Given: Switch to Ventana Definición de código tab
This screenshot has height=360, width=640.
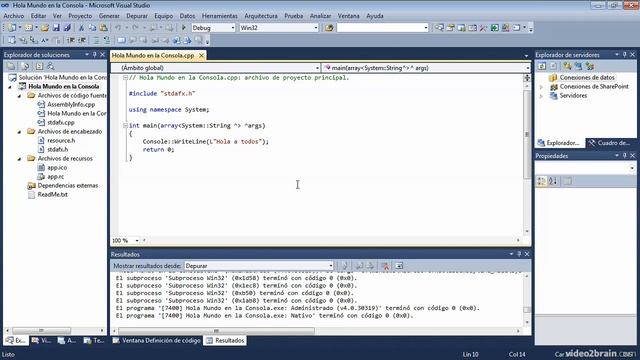Looking at the screenshot, I should click(x=157, y=340).
